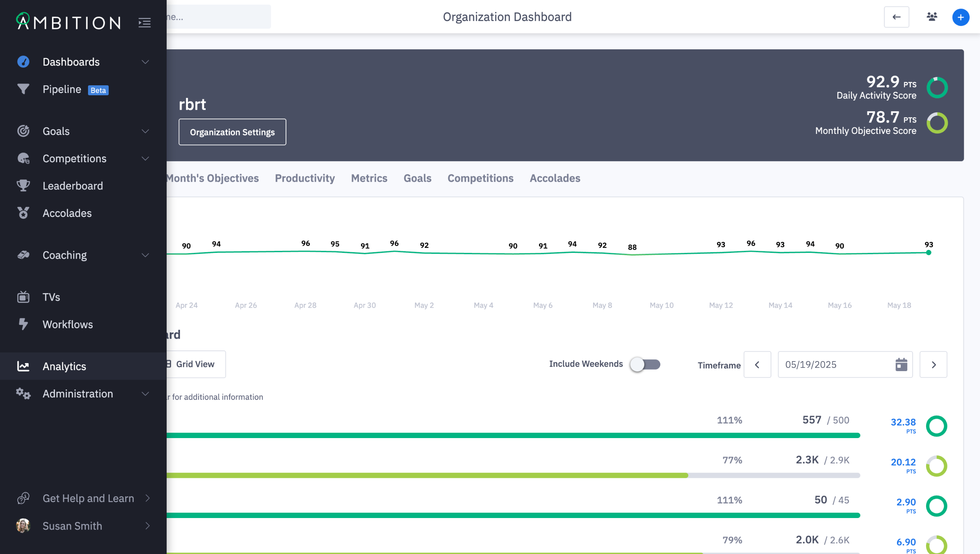Expand the Competitions sidebar section
Image resolution: width=980 pixels, height=554 pixels.
tap(145, 158)
